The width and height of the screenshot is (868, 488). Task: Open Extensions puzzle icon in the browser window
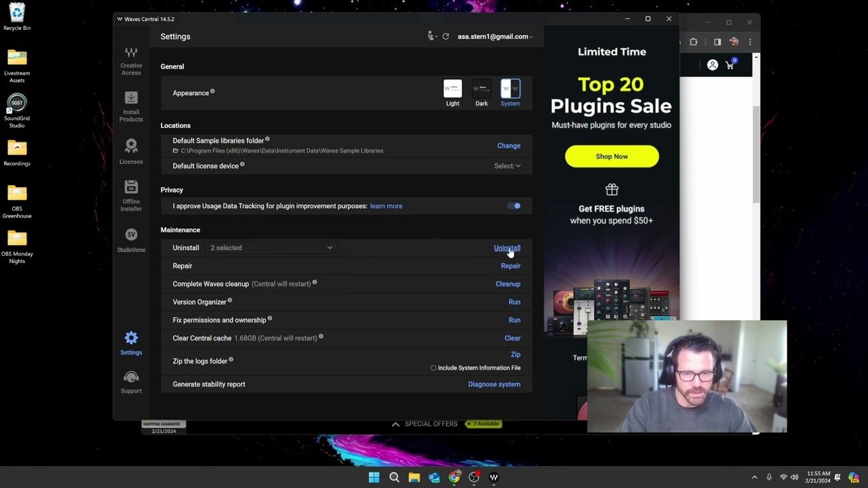tap(693, 42)
